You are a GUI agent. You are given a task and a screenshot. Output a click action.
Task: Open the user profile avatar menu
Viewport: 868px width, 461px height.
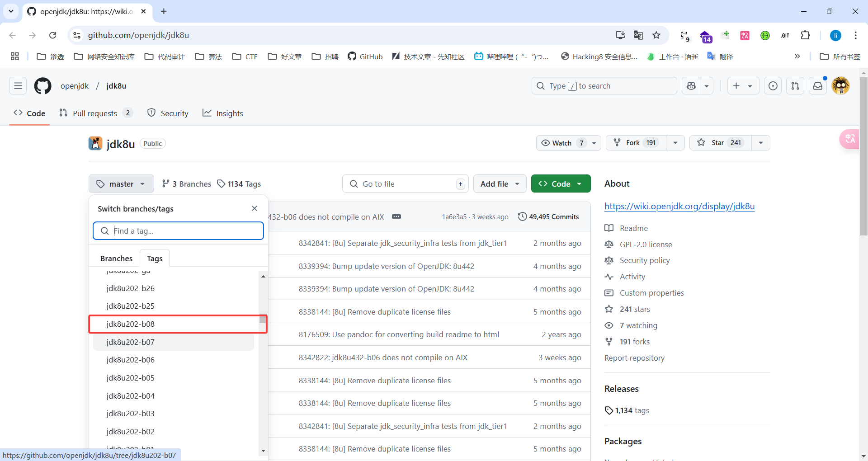(x=841, y=86)
